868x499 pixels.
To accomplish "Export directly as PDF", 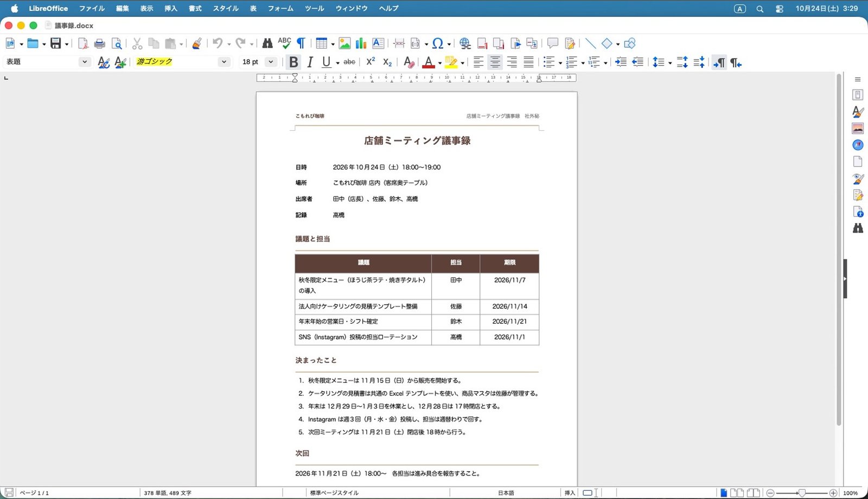I will pos(83,43).
